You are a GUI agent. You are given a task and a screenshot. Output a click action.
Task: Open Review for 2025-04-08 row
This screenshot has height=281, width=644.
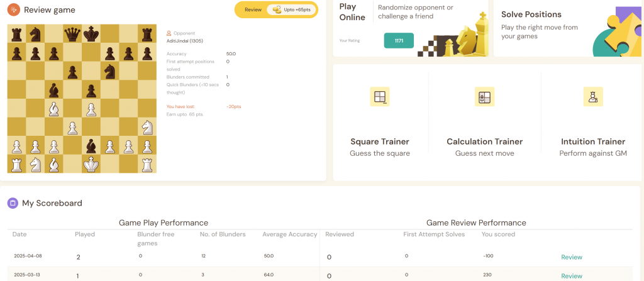tap(571, 257)
